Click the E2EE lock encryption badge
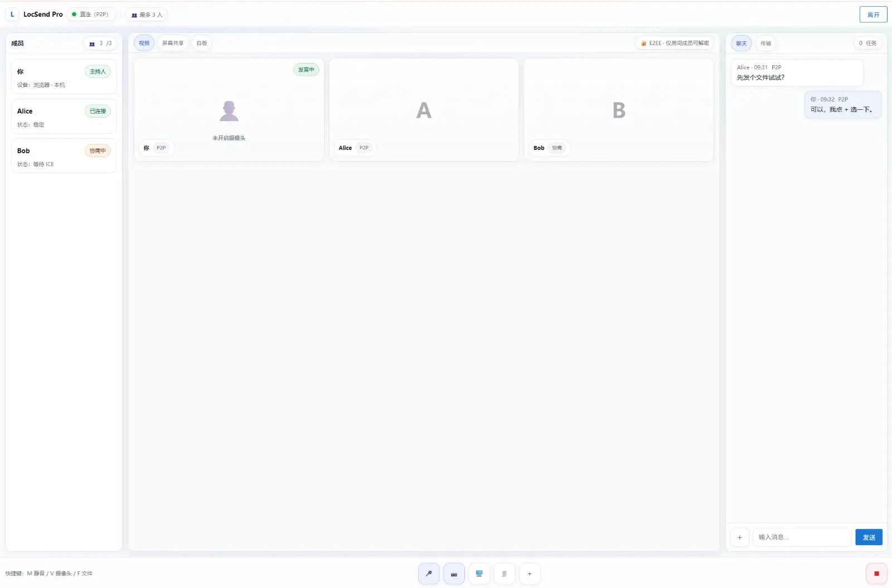Viewport: 892px width, 588px height. (675, 43)
